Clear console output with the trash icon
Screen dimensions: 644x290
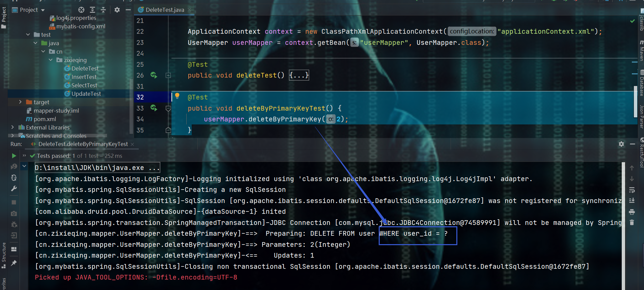pos(632,223)
